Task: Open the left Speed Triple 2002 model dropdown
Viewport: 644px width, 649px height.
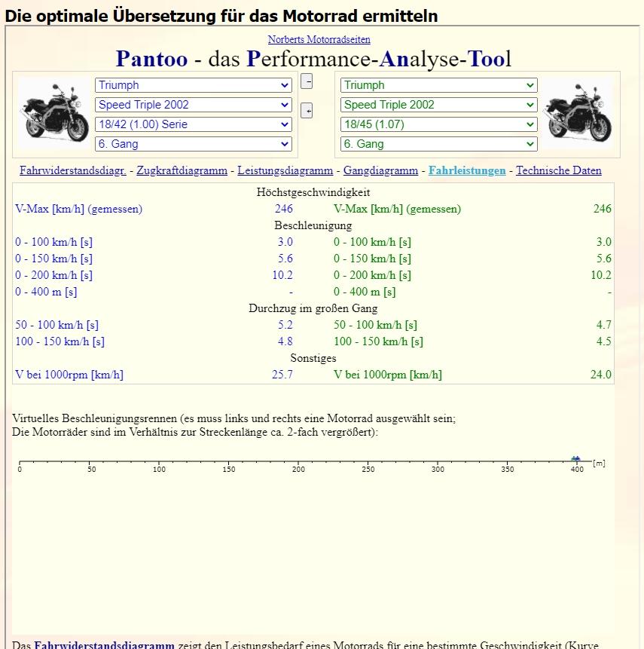Action: tap(193, 105)
